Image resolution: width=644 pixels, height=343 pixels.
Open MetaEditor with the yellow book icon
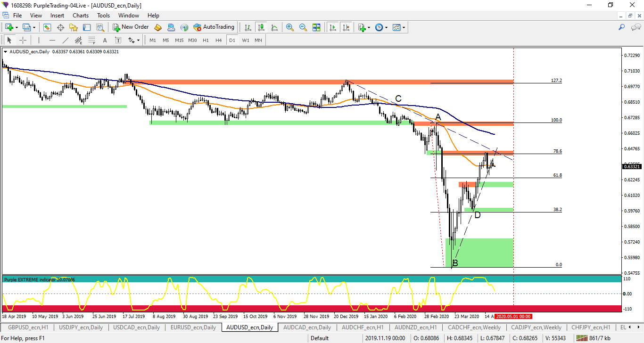(x=158, y=27)
